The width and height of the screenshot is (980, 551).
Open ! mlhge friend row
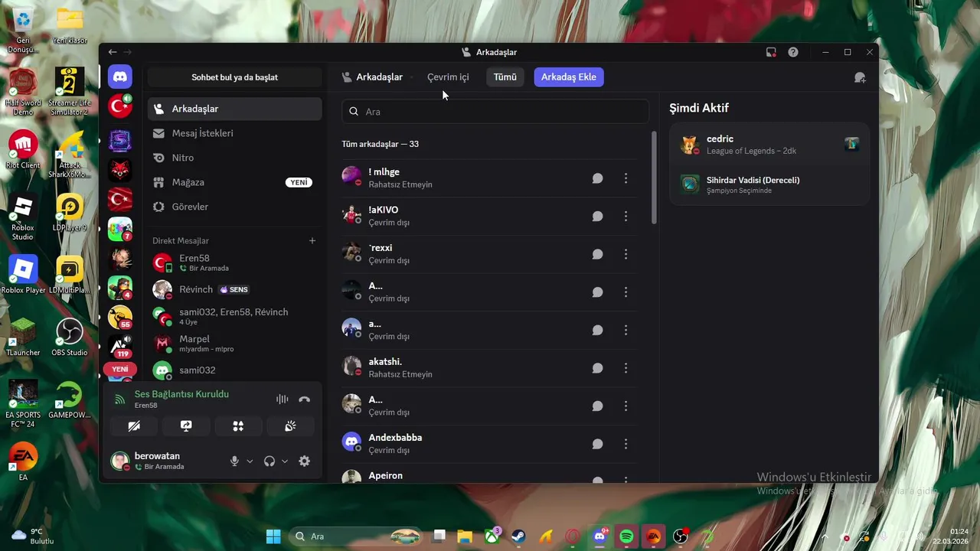489,178
